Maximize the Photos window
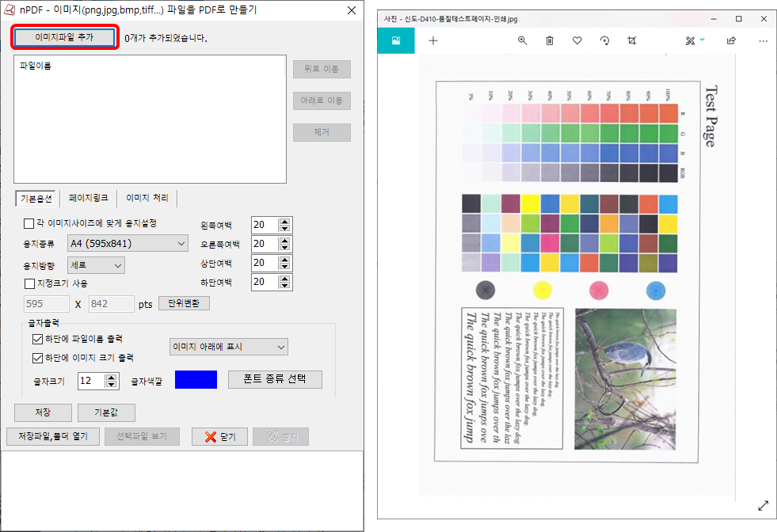The height and width of the screenshot is (532, 777). pos(739,19)
